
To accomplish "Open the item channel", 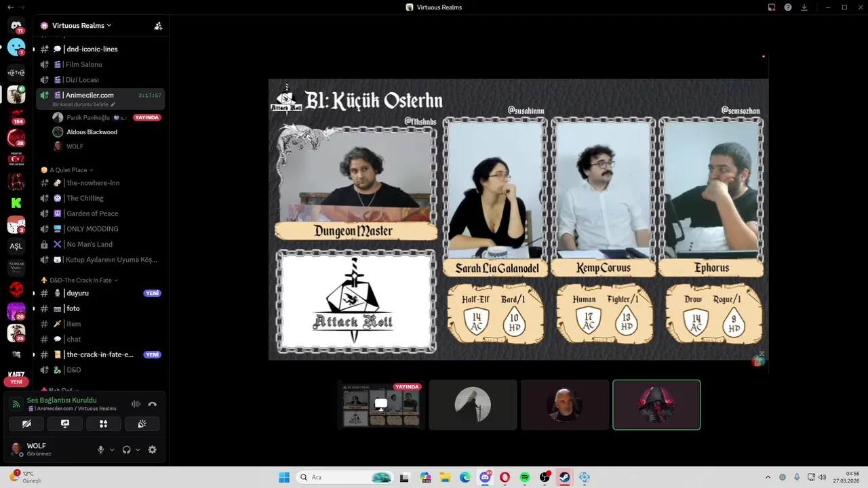I will (100, 324).
